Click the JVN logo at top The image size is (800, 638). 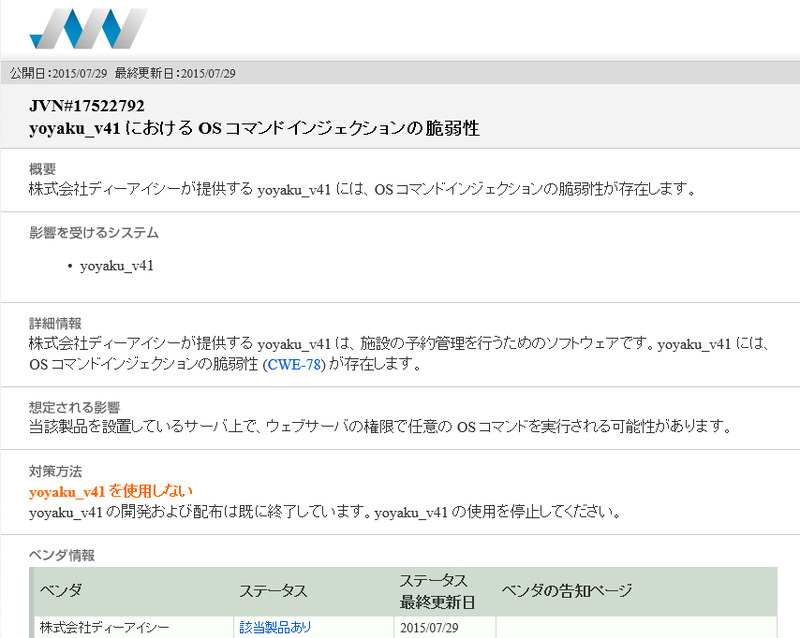tap(88, 28)
